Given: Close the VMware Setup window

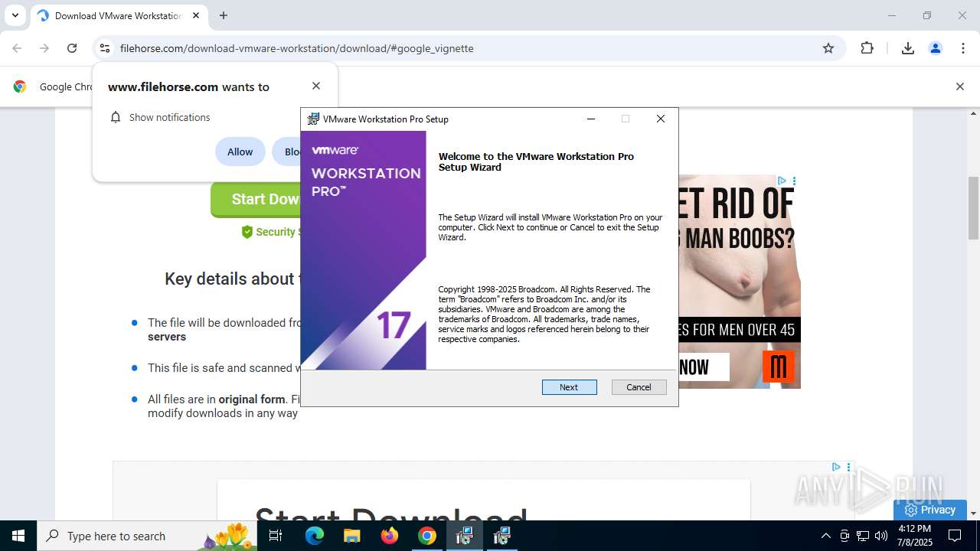Looking at the screenshot, I should 661,119.
